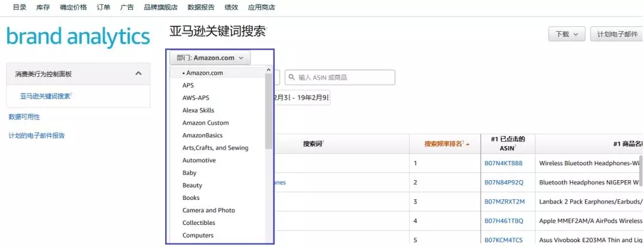Click the brand analytics logo
The width and height of the screenshot is (644, 247).
tap(78, 37)
